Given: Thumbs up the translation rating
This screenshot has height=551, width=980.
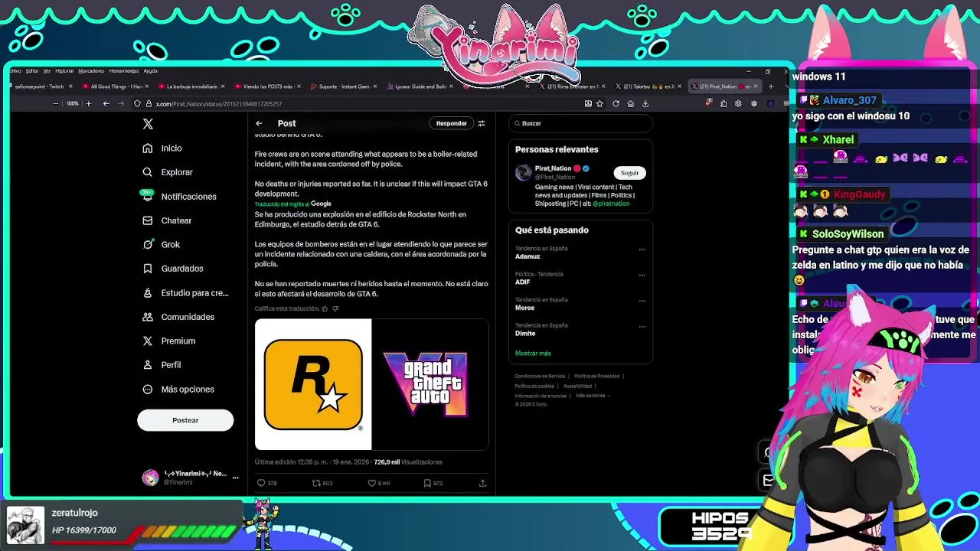Looking at the screenshot, I should click(325, 308).
